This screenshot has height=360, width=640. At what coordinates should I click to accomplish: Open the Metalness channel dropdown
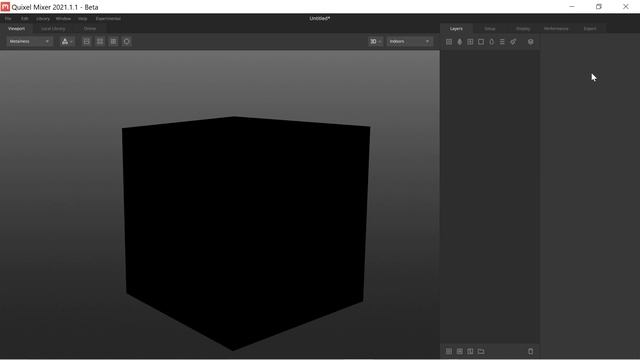[29, 42]
